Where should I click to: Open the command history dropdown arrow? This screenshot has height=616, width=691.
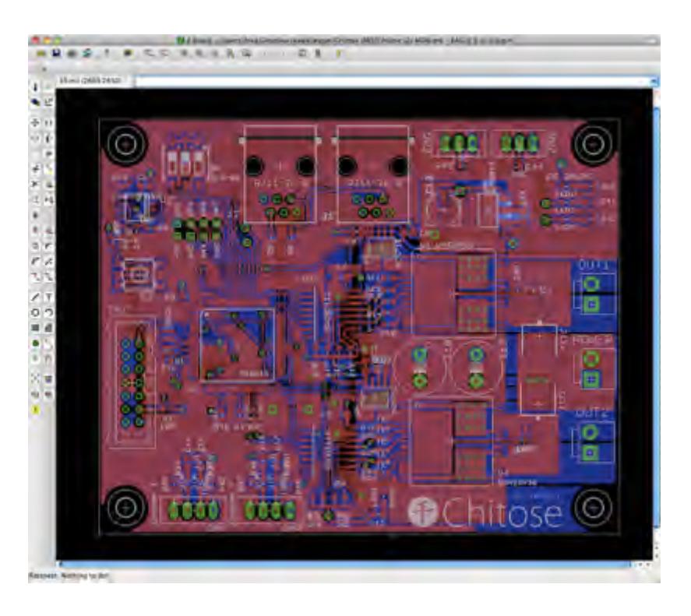[654, 81]
